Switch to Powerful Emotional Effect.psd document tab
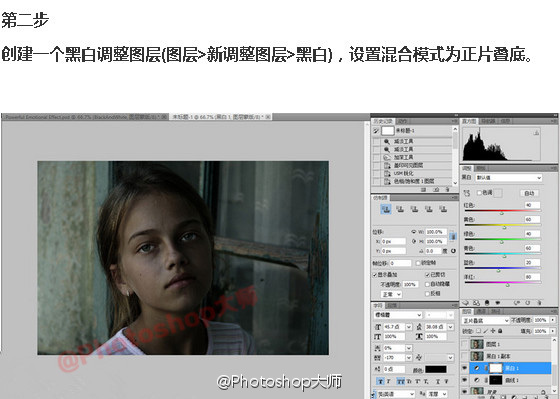This screenshot has height=399, width=560. pos(84,117)
